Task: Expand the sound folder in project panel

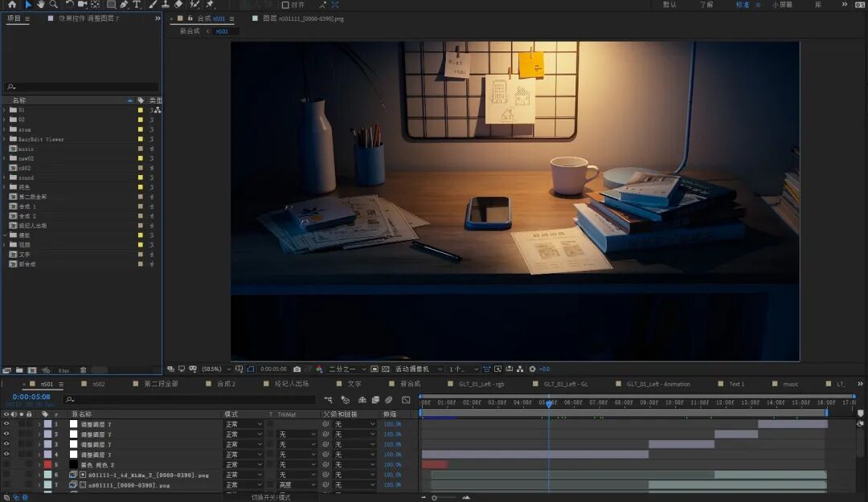Action: 5,178
